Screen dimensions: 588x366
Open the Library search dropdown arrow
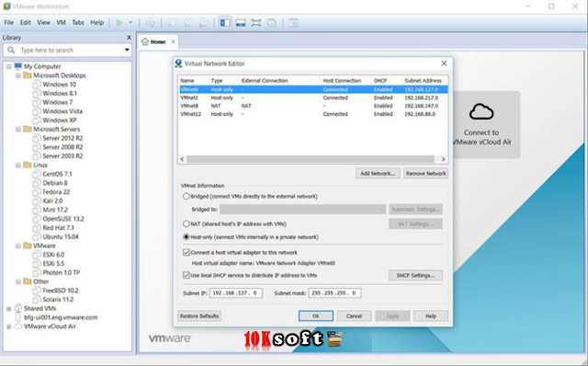(x=127, y=50)
